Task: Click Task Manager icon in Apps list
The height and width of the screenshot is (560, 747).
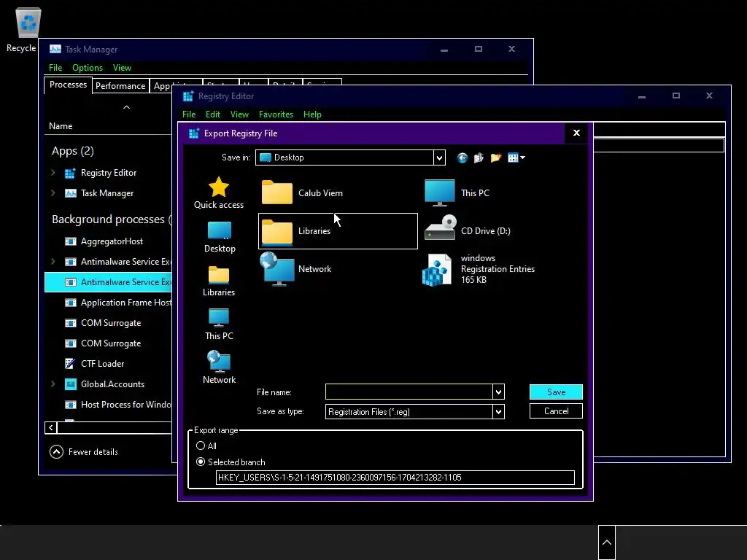Action: [70, 193]
